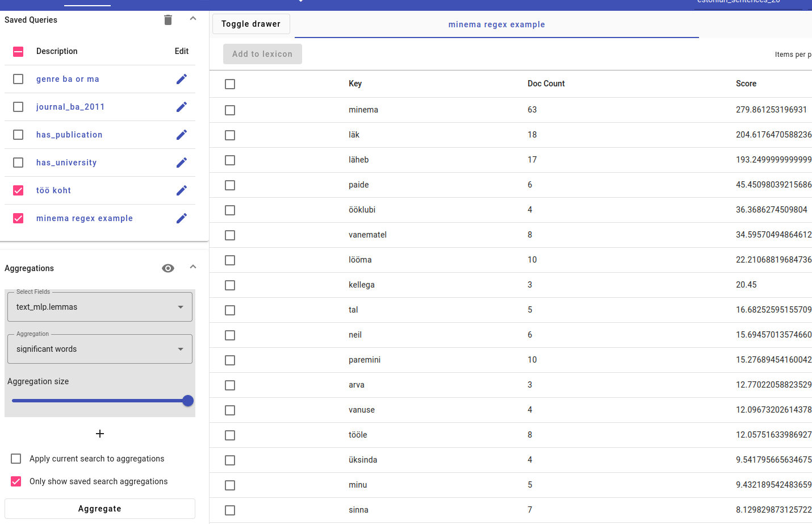Uncheck the 'töö koht' query checkbox
812x524 pixels.
point(18,190)
